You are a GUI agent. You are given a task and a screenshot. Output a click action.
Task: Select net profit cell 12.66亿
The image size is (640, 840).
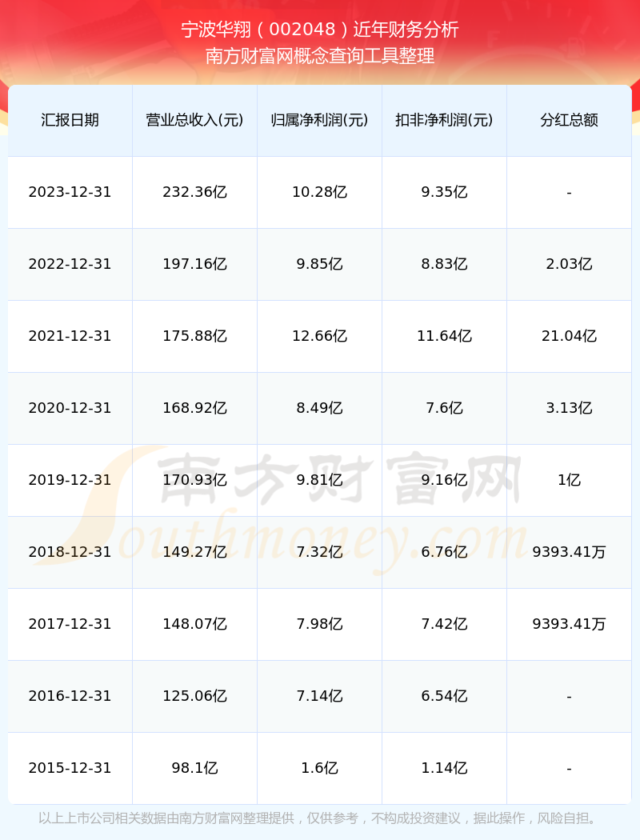(x=320, y=336)
